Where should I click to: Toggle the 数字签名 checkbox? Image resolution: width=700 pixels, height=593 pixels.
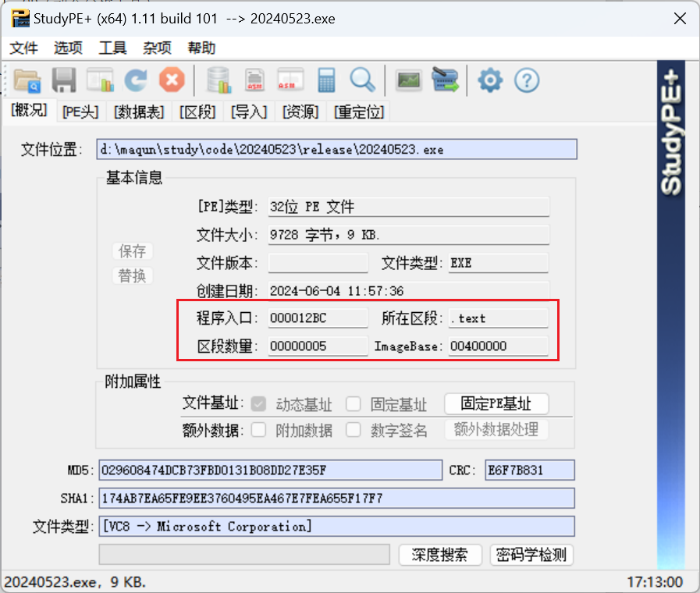[x=354, y=430]
